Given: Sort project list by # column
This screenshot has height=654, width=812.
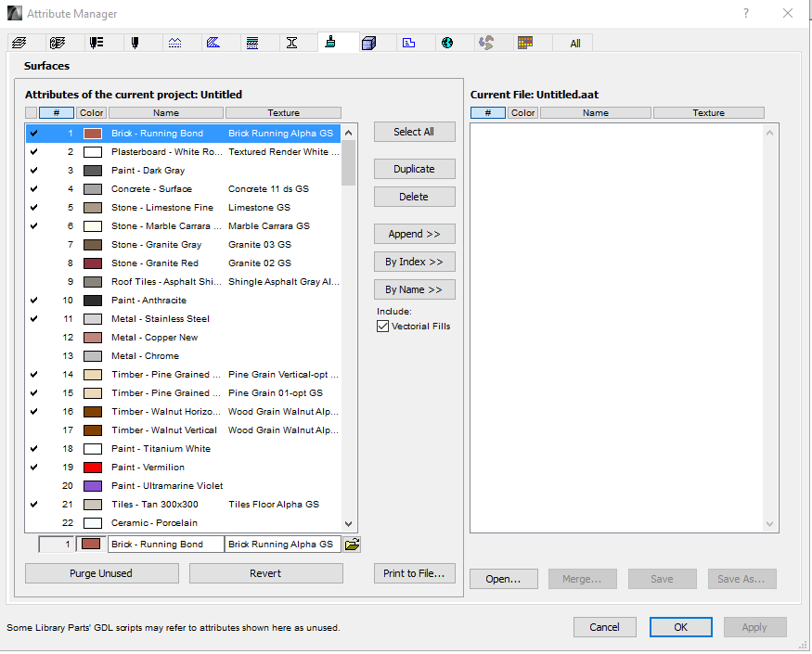Looking at the screenshot, I should click(x=57, y=113).
